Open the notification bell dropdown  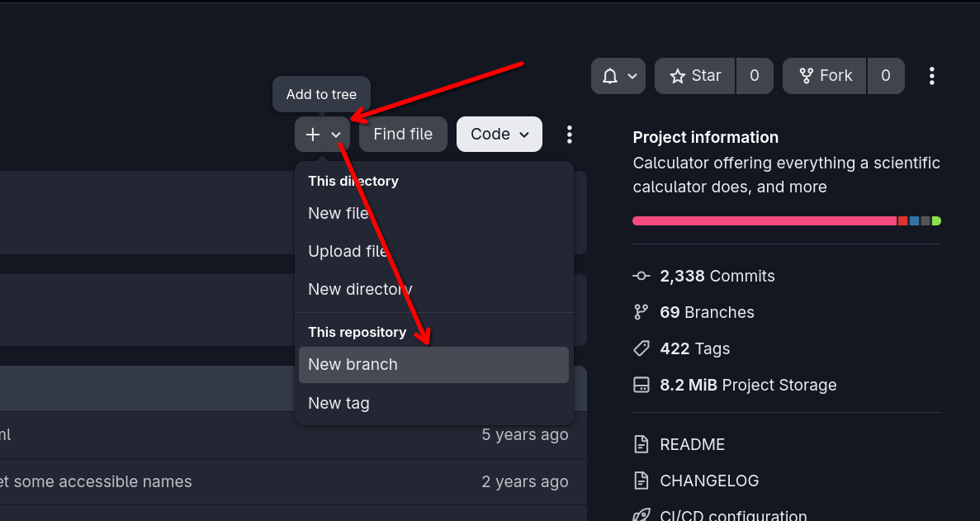tap(618, 76)
